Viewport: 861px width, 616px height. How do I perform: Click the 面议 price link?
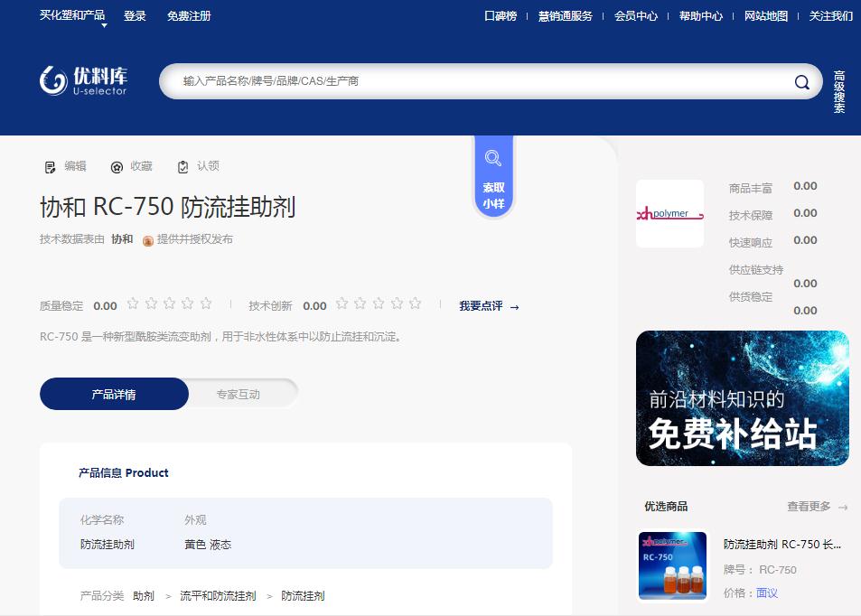pos(766,593)
